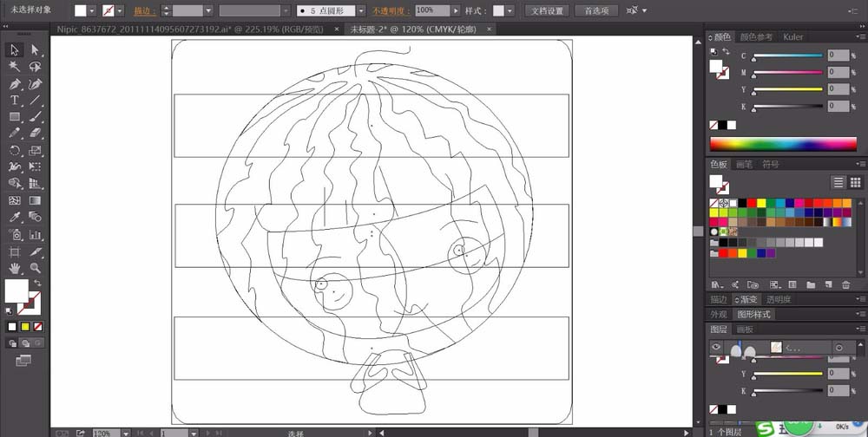The image size is (868, 437).
Task: Open zoom level dropdown in status bar
Action: click(x=126, y=434)
